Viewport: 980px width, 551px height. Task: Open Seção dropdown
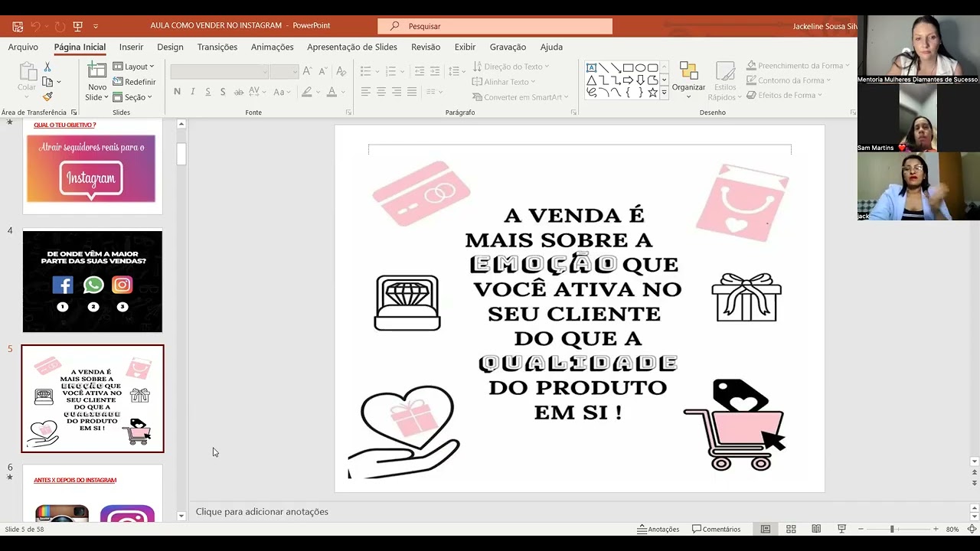pyautogui.click(x=132, y=97)
